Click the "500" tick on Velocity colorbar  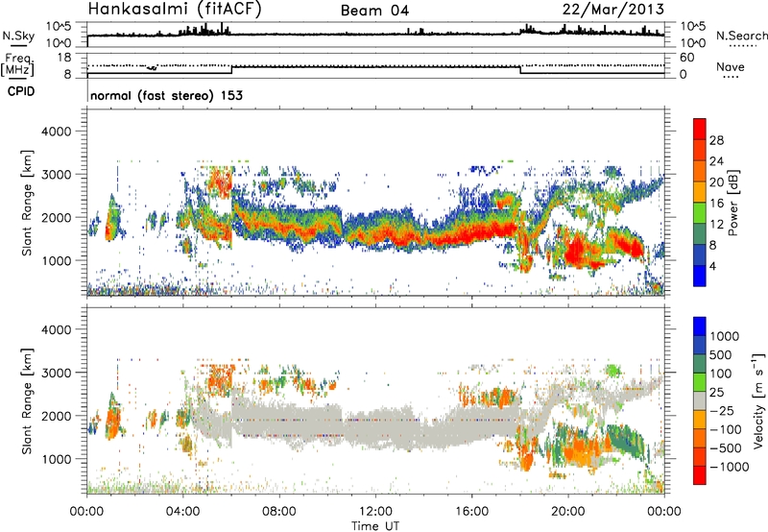(x=721, y=354)
